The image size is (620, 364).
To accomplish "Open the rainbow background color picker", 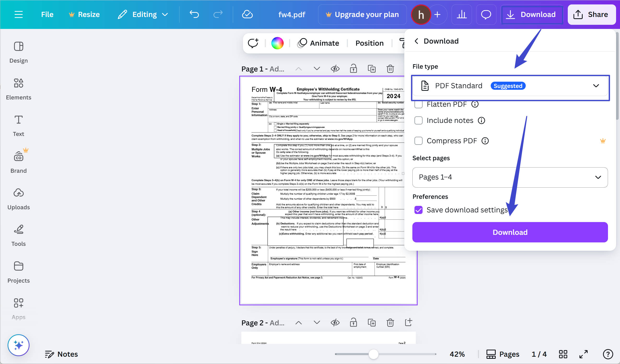I will click(277, 43).
